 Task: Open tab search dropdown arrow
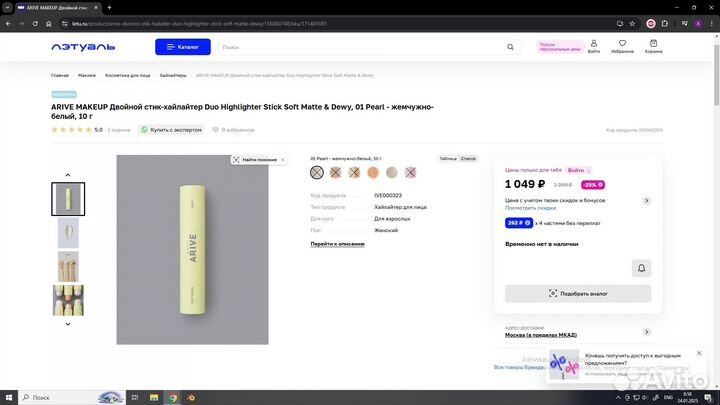click(x=7, y=7)
